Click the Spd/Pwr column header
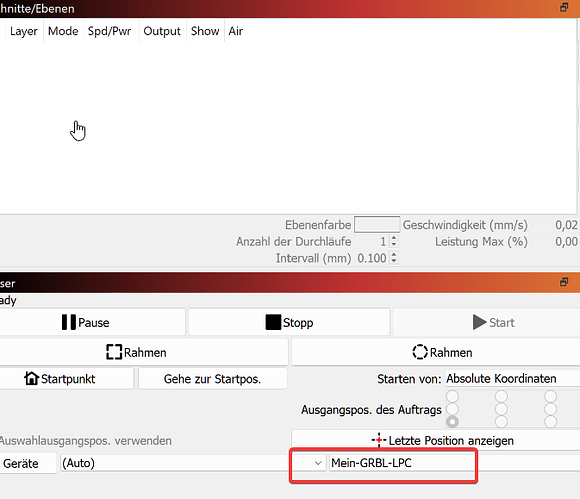This screenshot has width=580, height=499. point(109,31)
